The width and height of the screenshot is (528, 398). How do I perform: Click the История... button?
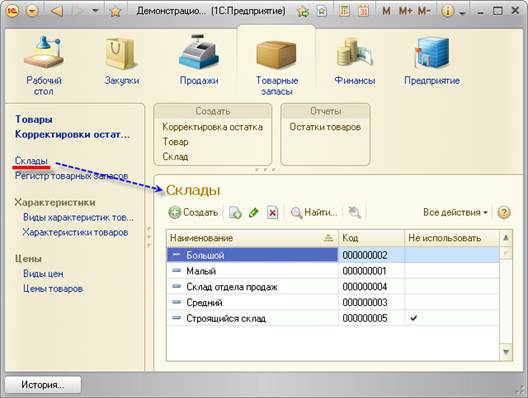tap(43, 385)
